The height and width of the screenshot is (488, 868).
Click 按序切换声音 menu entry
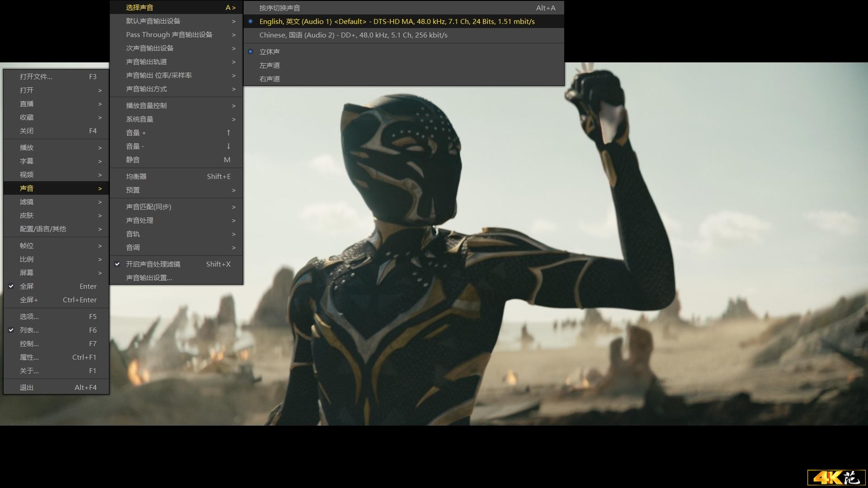coord(404,8)
